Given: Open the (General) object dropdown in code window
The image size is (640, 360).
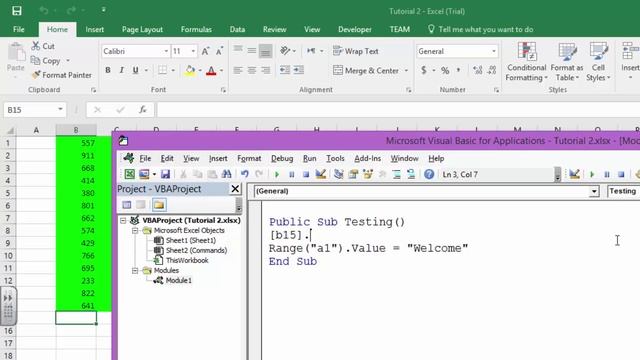Looking at the screenshot, I should 594,191.
